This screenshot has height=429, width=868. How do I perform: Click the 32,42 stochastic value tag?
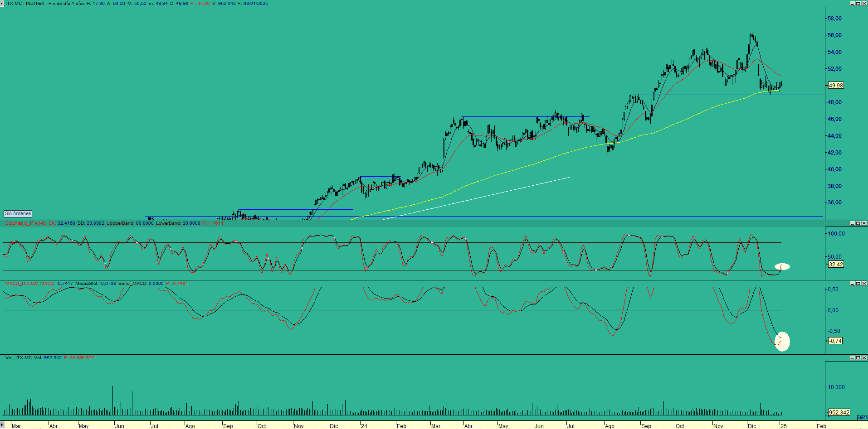pos(836,264)
